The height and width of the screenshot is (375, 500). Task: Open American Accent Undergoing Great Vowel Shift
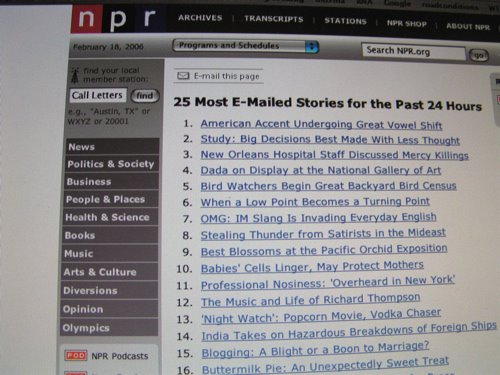pyautogui.click(x=321, y=124)
